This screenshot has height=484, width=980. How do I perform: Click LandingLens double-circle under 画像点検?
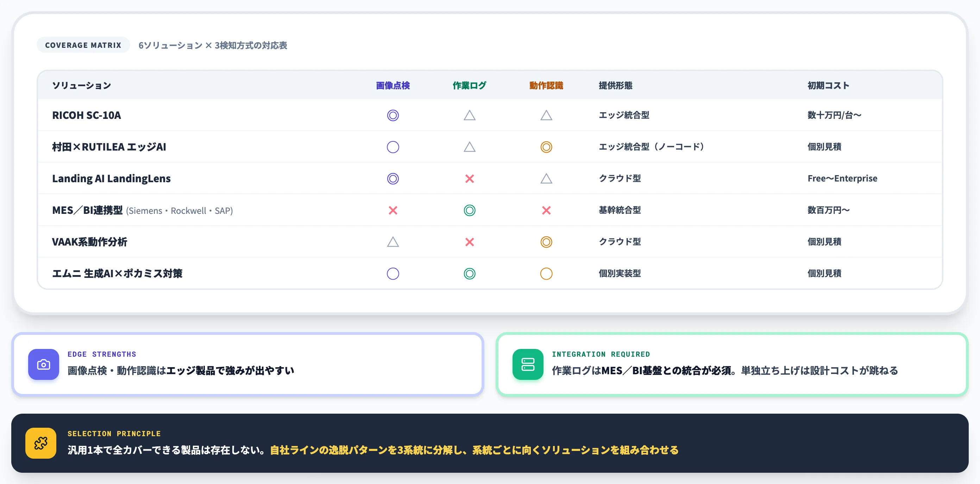(x=392, y=178)
